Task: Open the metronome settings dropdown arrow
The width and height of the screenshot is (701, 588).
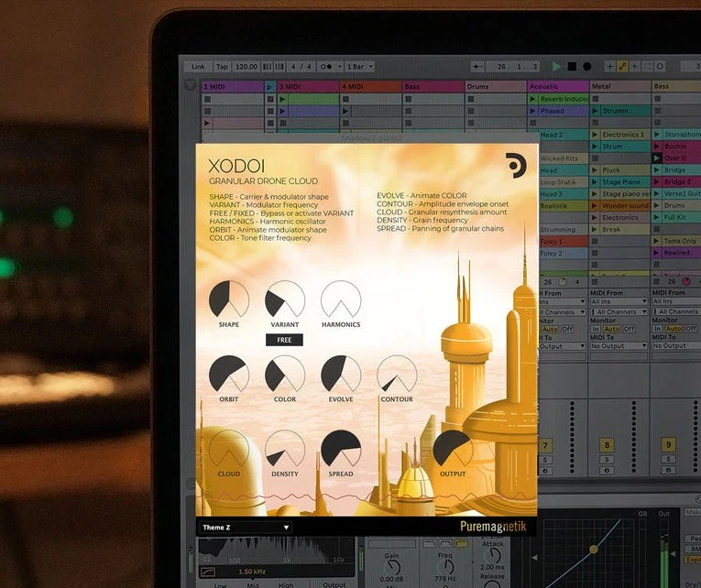Action: (x=340, y=67)
